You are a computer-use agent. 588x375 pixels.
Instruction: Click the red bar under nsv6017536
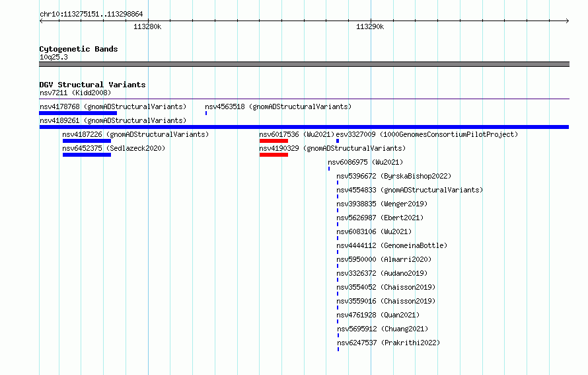[274, 141]
